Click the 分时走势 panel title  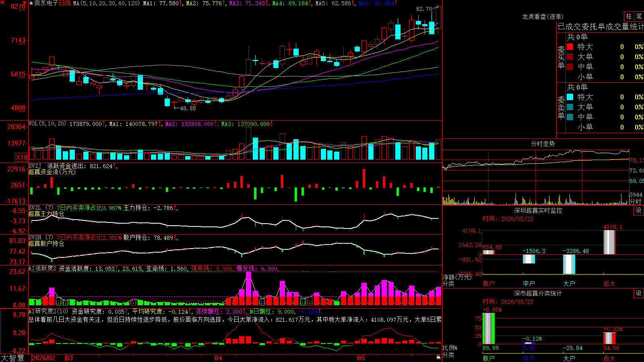(x=543, y=144)
